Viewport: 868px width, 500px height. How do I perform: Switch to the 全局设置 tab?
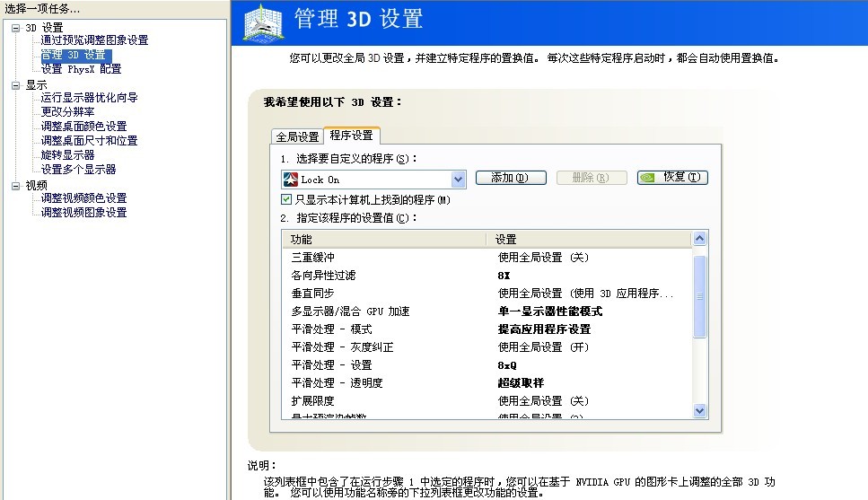coord(297,136)
